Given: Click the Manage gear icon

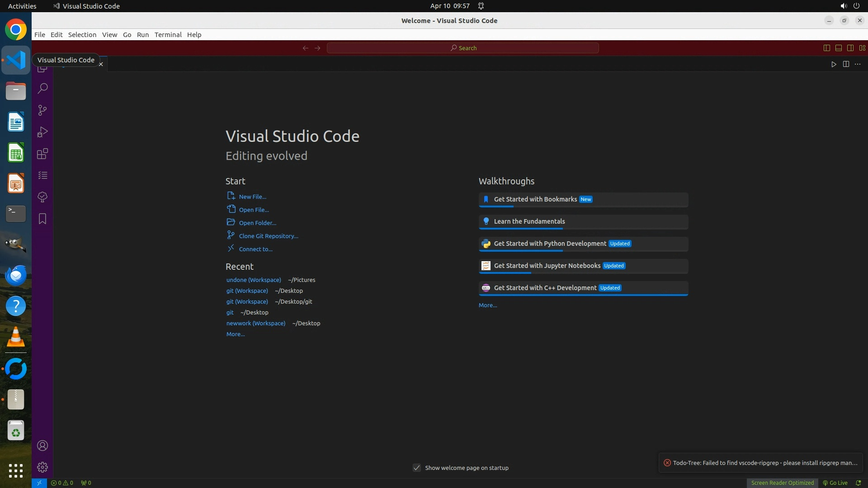Looking at the screenshot, I should pyautogui.click(x=42, y=467).
